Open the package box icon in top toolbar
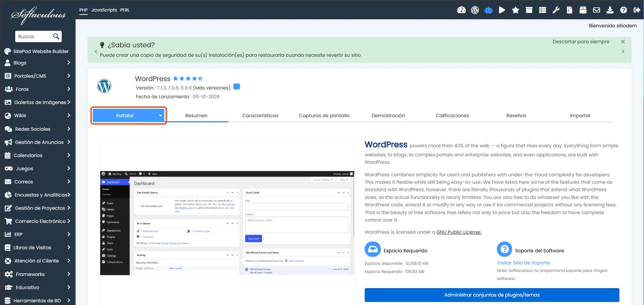Image resolution: width=644 pixels, height=305 pixels. [583, 10]
